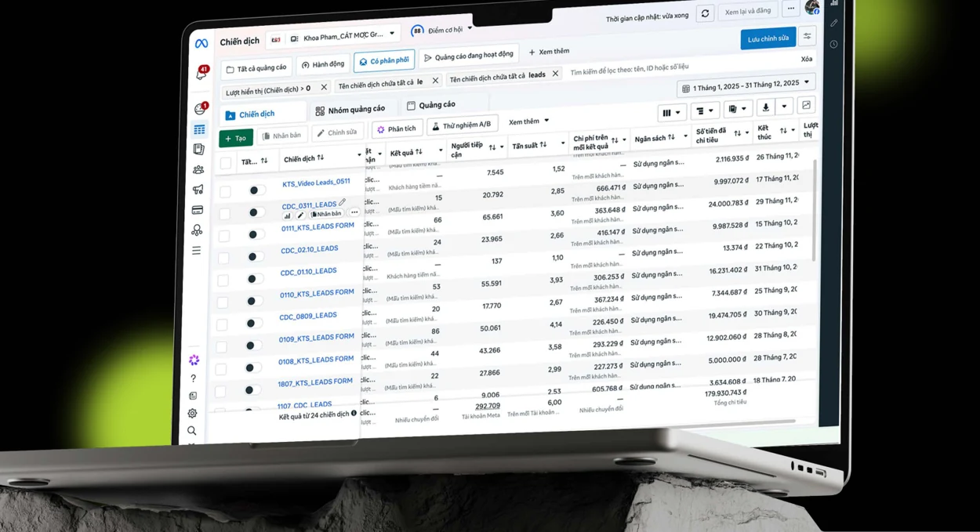
Task: Switch to the Nhóm quảng cáo tab
Action: [x=350, y=110]
